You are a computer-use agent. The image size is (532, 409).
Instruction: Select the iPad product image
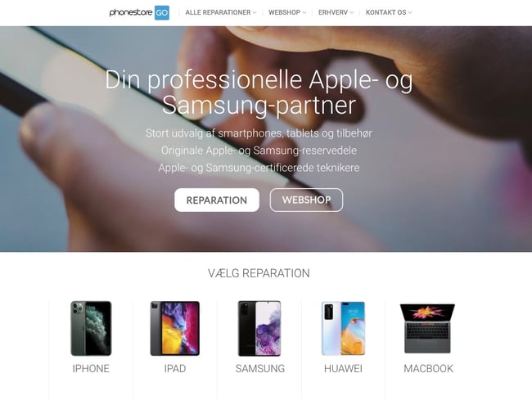pos(174,328)
